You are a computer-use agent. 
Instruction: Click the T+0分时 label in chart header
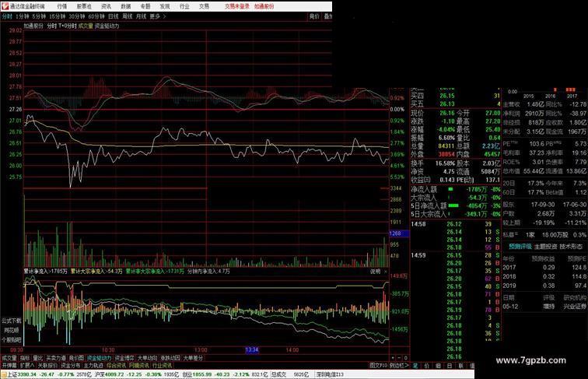(x=68, y=26)
